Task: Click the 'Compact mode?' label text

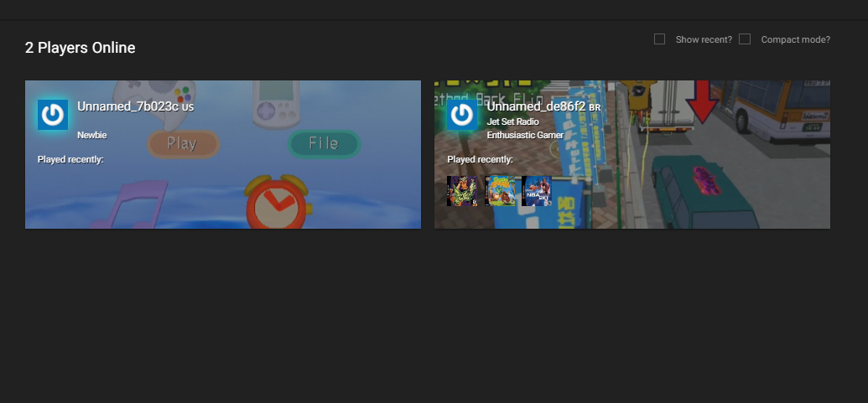Action: point(796,40)
